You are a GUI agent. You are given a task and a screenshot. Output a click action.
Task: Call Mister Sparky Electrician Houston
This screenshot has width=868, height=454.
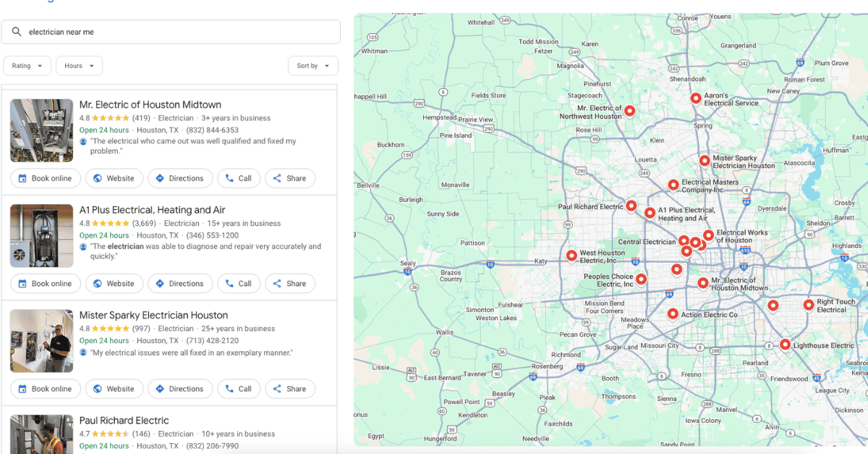(239, 389)
